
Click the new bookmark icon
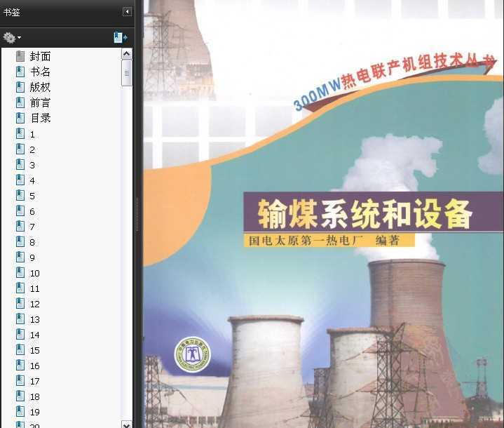click(x=120, y=38)
